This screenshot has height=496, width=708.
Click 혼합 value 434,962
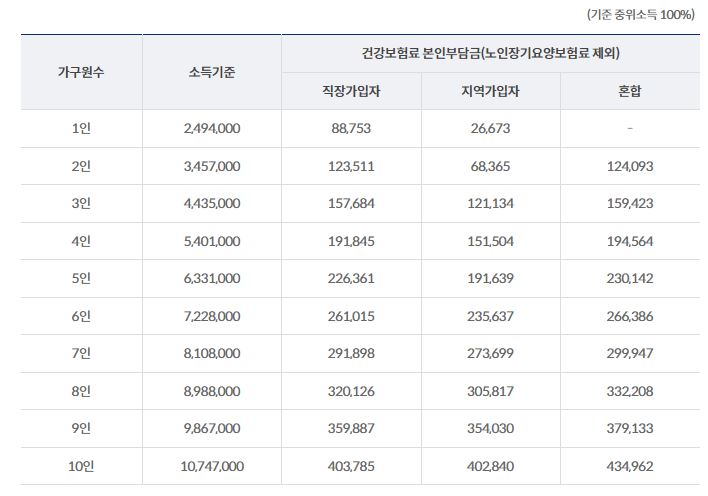point(629,466)
